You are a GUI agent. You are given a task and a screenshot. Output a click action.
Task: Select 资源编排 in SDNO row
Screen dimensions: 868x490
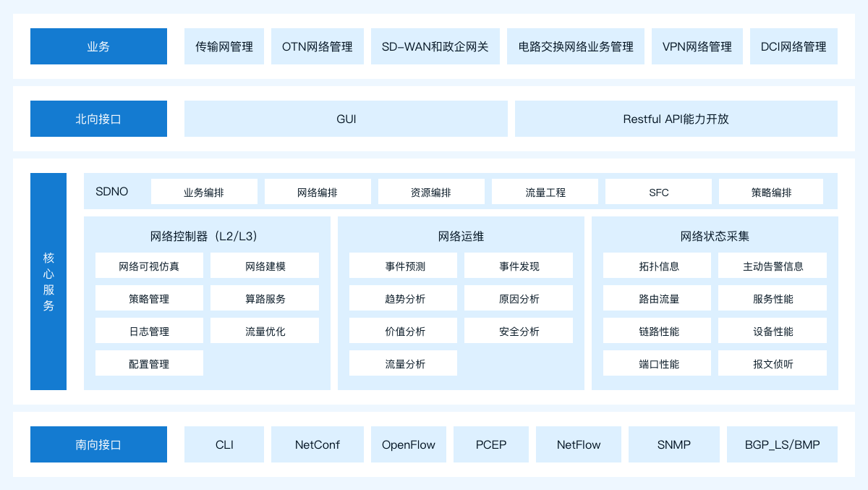coord(431,192)
